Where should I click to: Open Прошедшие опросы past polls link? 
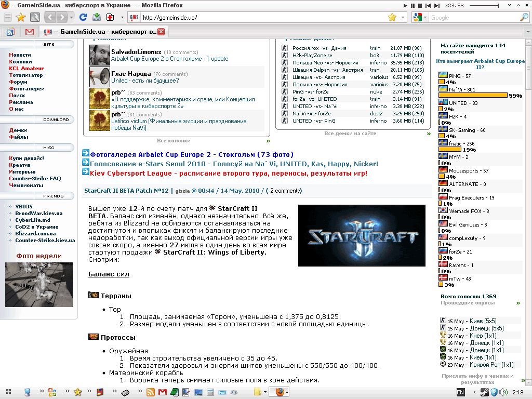pos(468,303)
